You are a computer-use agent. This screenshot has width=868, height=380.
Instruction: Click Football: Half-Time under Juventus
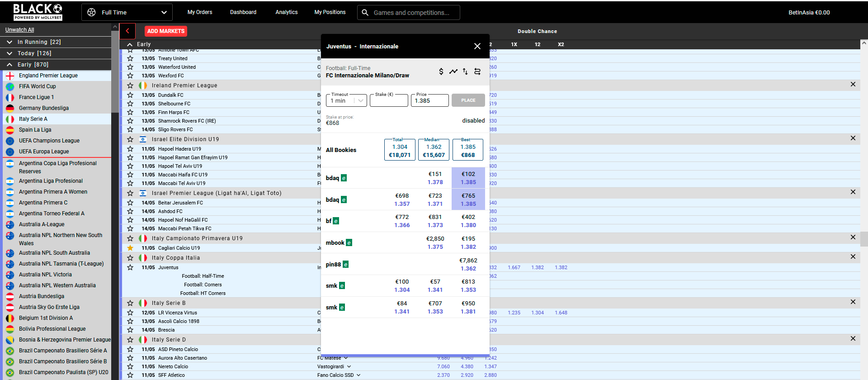tap(203, 276)
